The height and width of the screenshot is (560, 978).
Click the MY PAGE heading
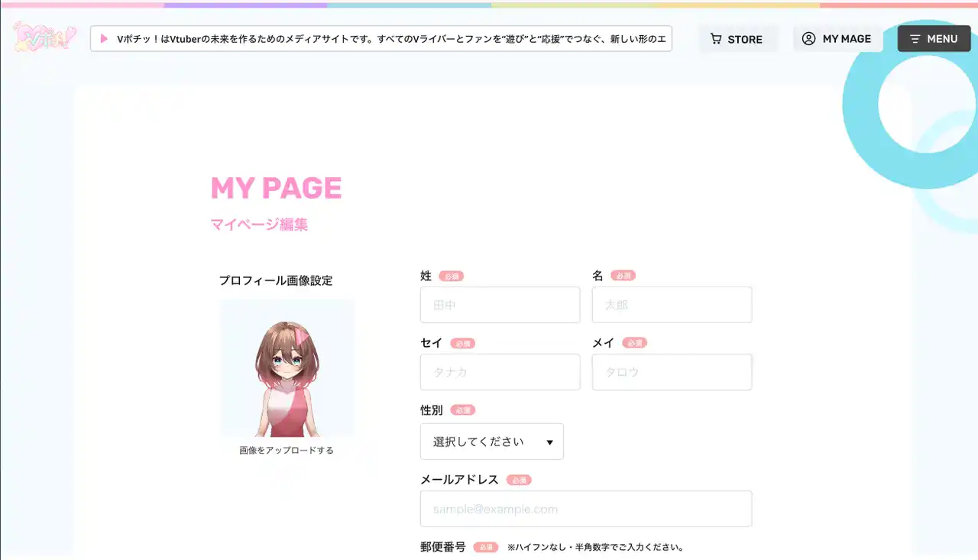(x=276, y=188)
